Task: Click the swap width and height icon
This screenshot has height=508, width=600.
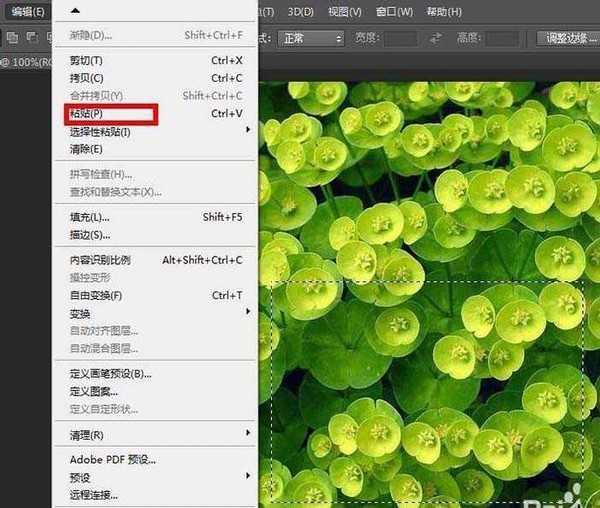Action: click(436, 38)
